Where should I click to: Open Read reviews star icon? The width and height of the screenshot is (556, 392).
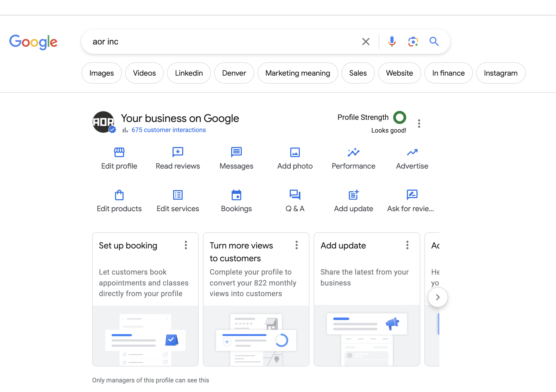pos(178,152)
